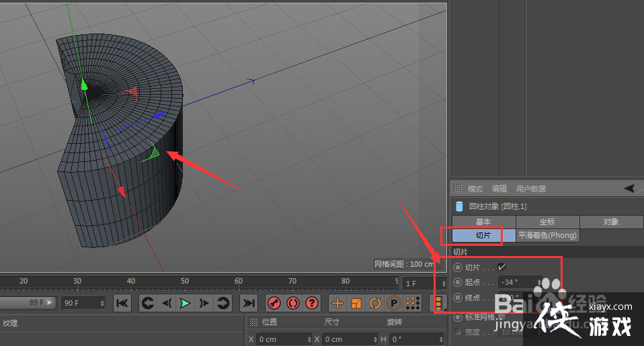Step forward one frame

(204, 303)
